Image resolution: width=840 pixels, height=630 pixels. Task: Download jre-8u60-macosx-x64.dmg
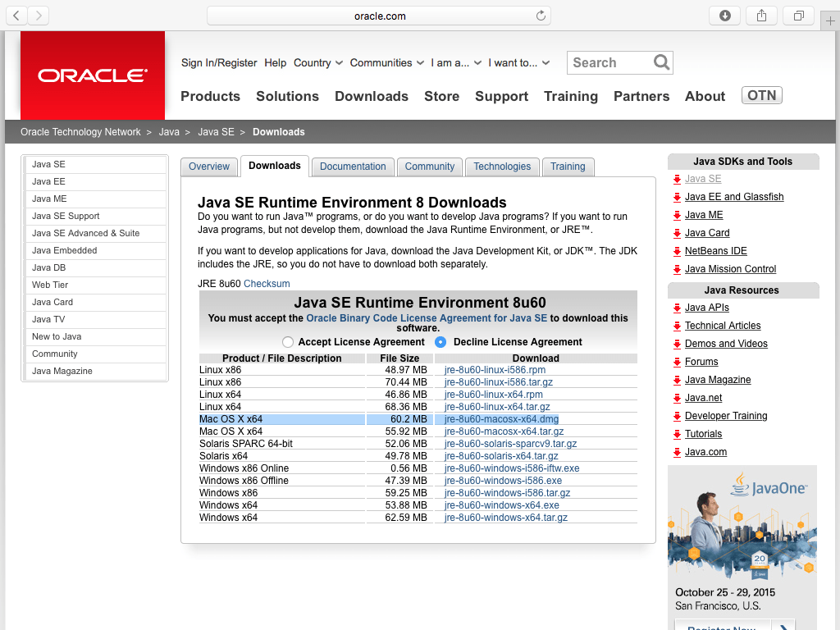click(x=500, y=419)
